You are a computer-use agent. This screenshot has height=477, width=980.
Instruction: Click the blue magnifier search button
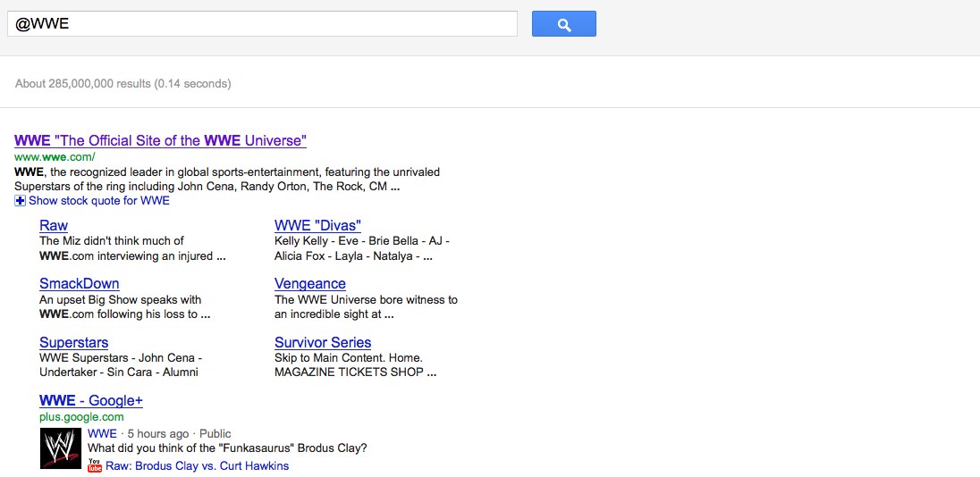[x=563, y=24]
